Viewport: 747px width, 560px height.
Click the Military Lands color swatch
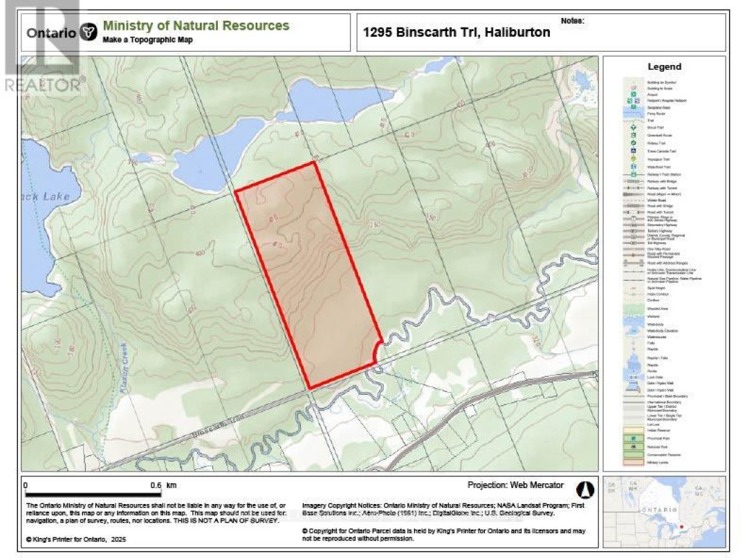pos(632,462)
